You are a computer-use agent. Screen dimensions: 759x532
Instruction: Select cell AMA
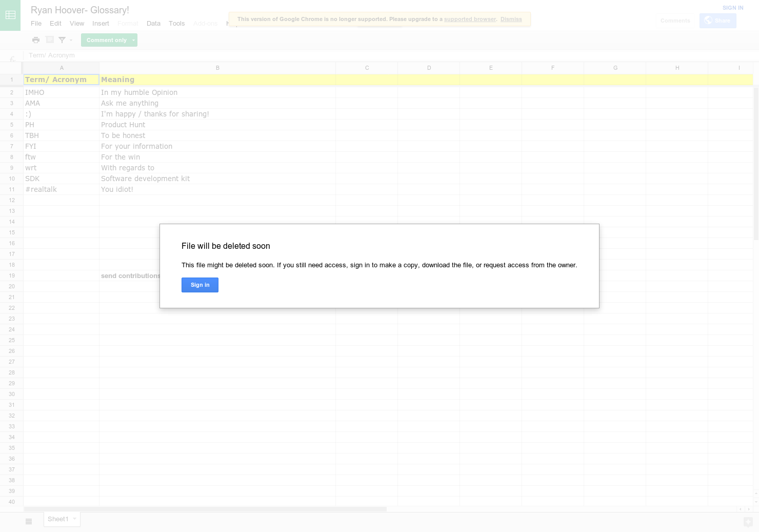tap(62, 103)
